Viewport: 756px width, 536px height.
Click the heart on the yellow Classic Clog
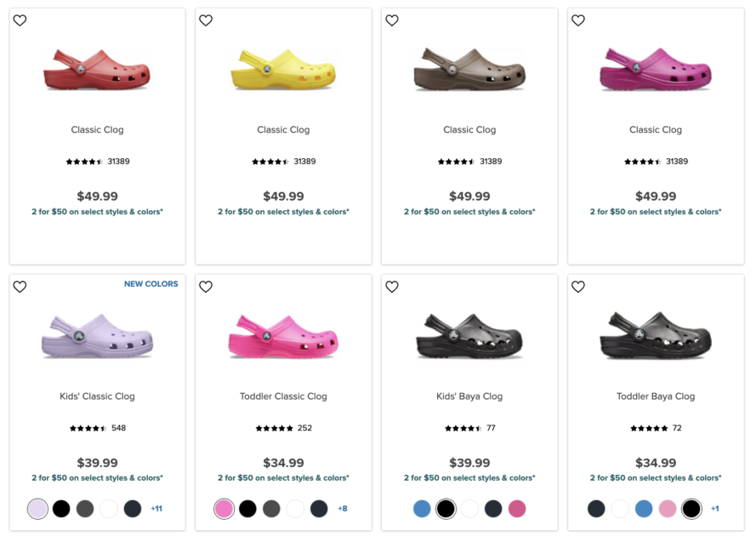206,20
